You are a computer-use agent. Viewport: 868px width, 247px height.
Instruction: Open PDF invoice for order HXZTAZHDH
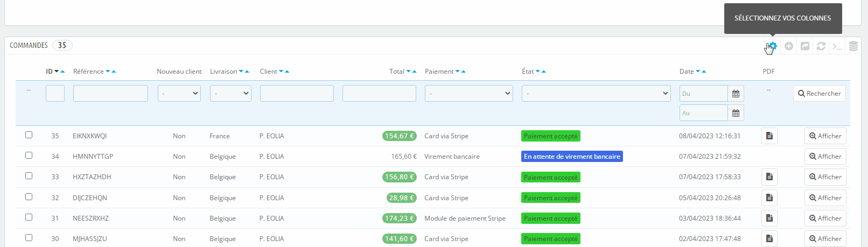coord(769,177)
